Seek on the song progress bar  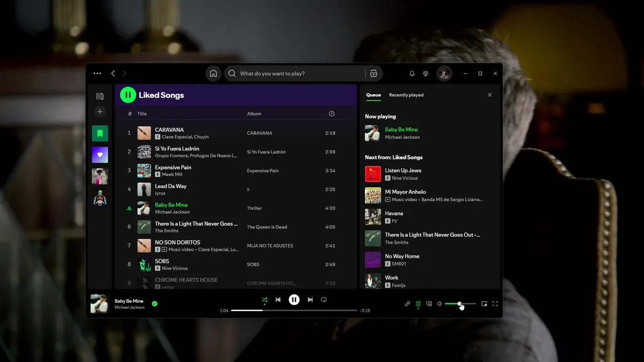[294, 310]
